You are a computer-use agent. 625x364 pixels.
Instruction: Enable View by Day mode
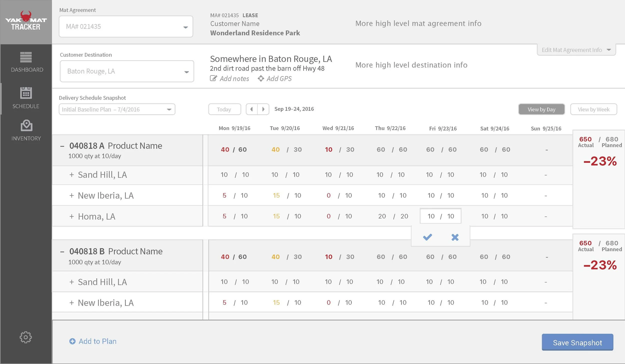pyautogui.click(x=541, y=109)
